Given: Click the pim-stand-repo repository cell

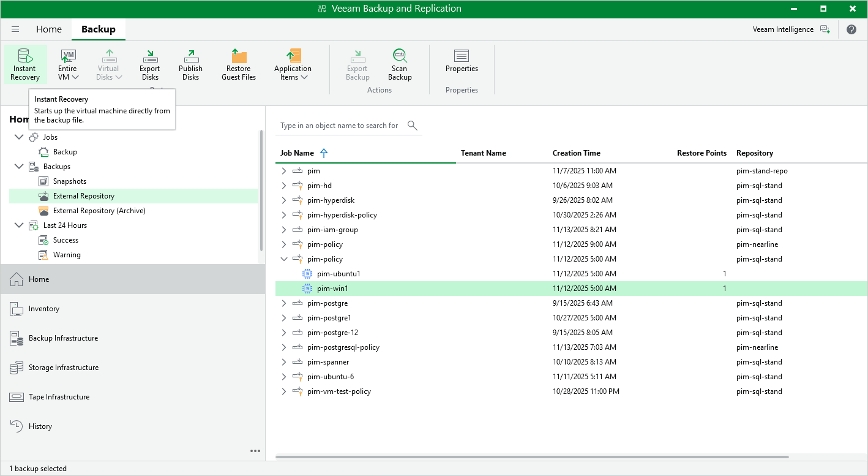Looking at the screenshot, I should coord(761,171).
